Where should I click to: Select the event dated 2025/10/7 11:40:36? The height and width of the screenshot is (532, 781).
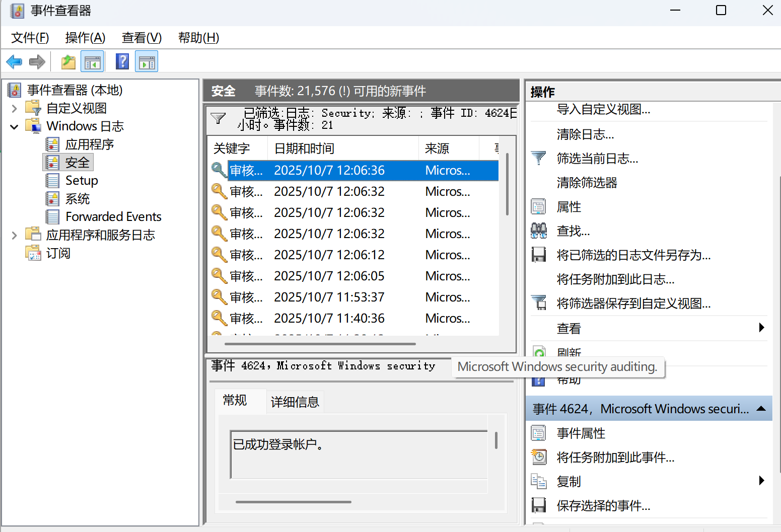pyautogui.click(x=353, y=319)
